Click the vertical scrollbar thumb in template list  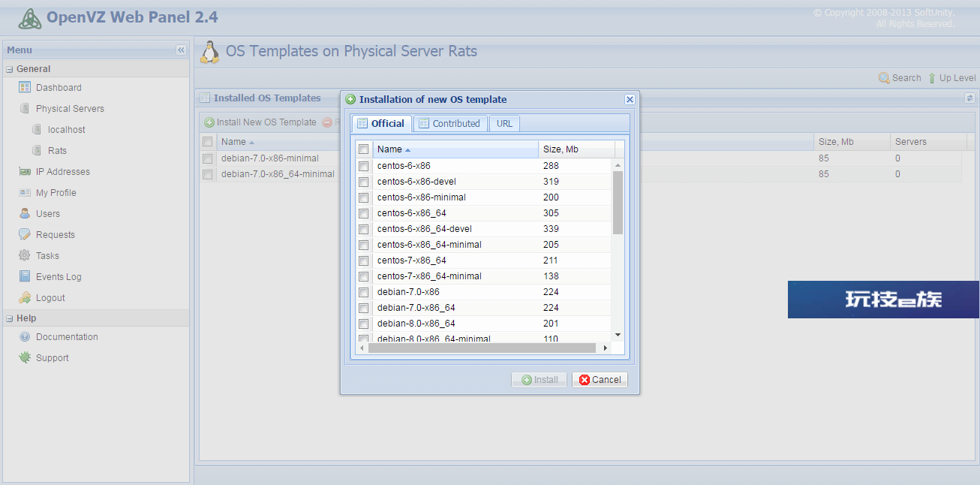click(618, 202)
